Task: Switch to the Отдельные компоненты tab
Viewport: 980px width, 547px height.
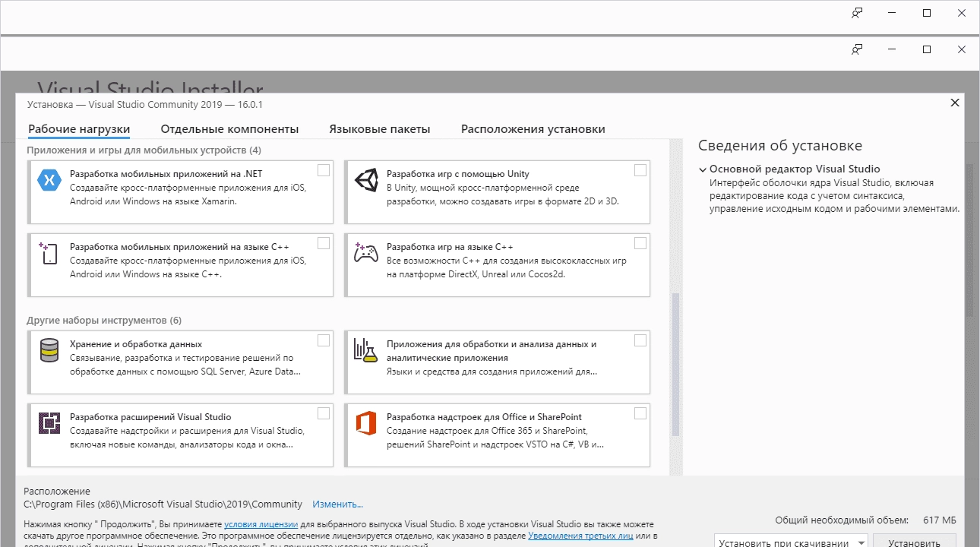Action: [x=229, y=129]
